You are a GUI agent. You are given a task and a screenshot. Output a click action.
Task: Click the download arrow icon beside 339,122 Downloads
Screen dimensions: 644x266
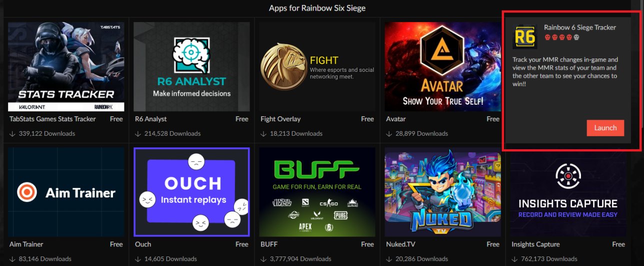(12, 134)
